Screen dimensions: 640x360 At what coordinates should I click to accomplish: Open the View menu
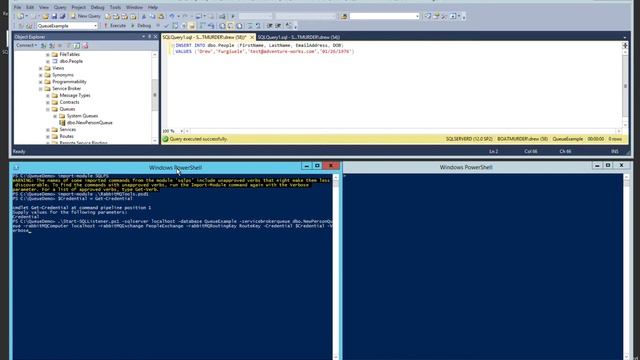tap(44, 7)
